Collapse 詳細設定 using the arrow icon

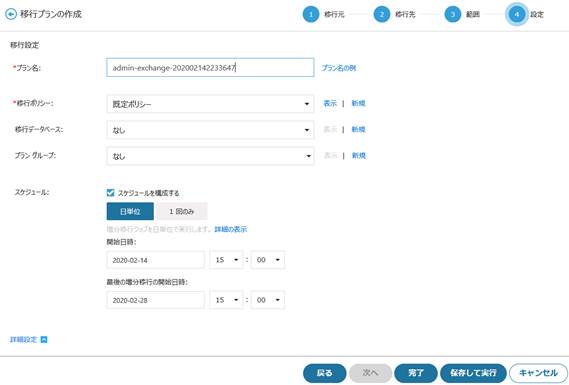coord(44,340)
